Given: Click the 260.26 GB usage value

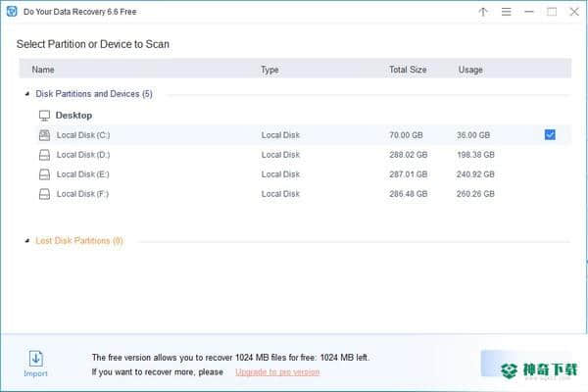Looking at the screenshot, I should tap(475, 194).
